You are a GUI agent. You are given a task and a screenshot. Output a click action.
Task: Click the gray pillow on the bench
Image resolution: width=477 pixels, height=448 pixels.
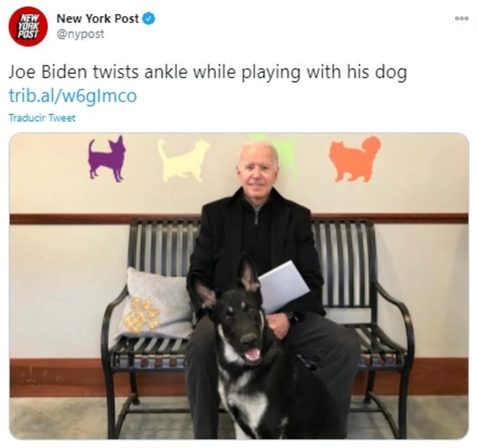click(155, 304)
